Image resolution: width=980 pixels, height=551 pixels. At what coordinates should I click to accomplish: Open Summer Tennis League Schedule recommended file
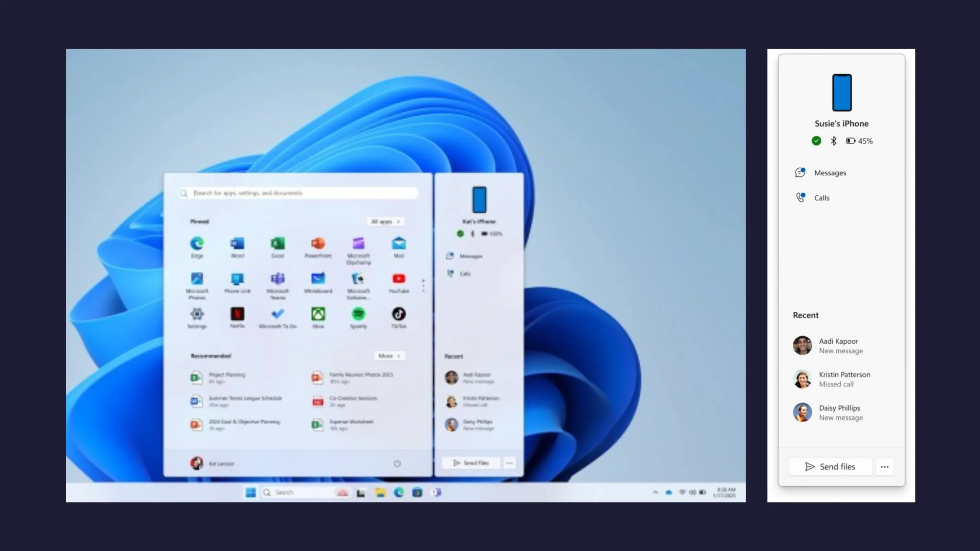coord(236,401)
